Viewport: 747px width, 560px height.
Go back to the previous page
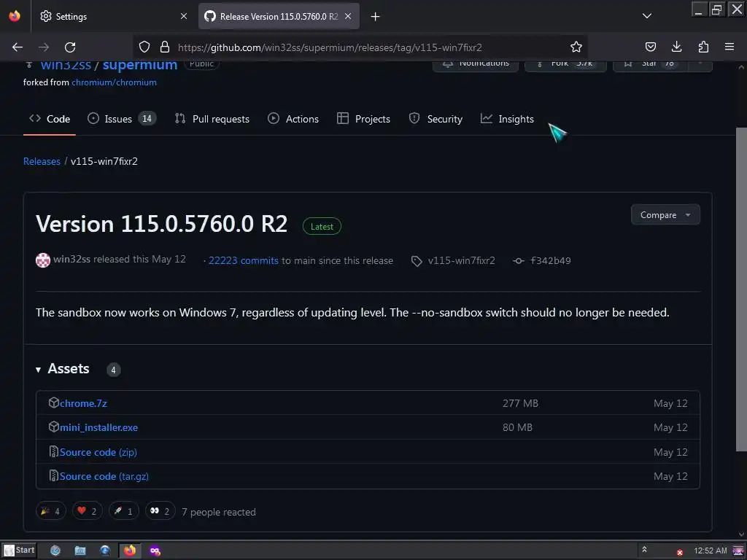18,47
